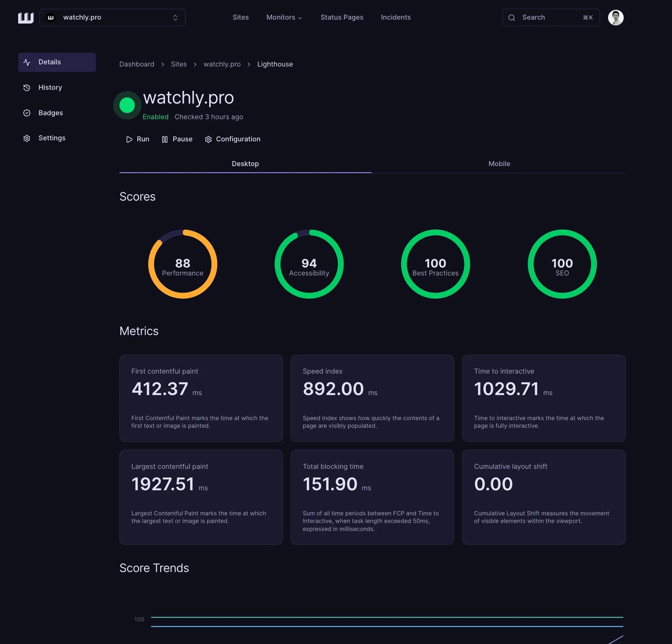Select the Desktop tab
The image size is (672, 644).
pyautogui.click(x=245, y=164)
